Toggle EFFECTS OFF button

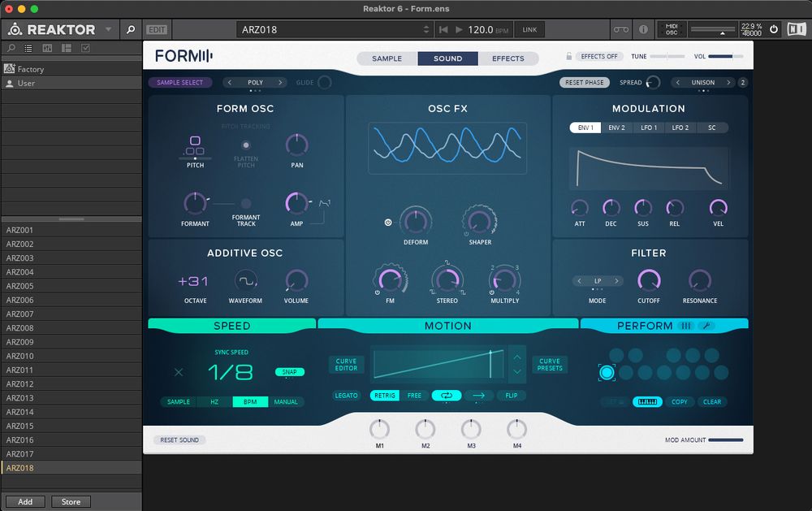click(x=599, y=57)
